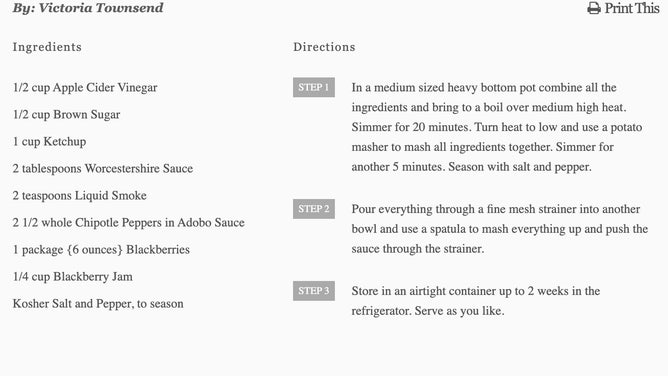Click Chipotle Peppers in Adobo Sauce
Viewport: 668px width, 376px height.
[129, 223]
